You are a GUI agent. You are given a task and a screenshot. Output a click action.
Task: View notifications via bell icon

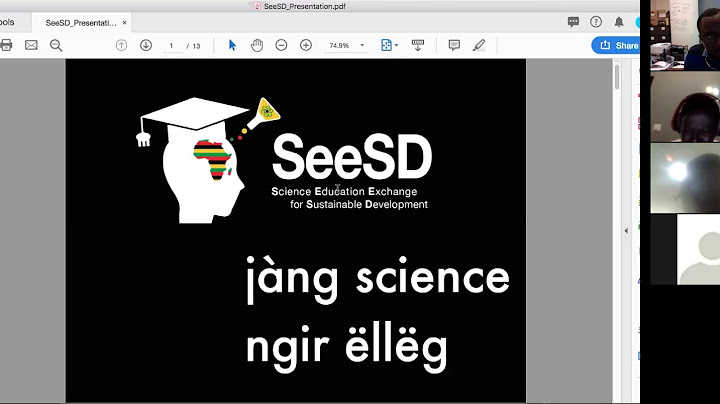coord(619,22)
